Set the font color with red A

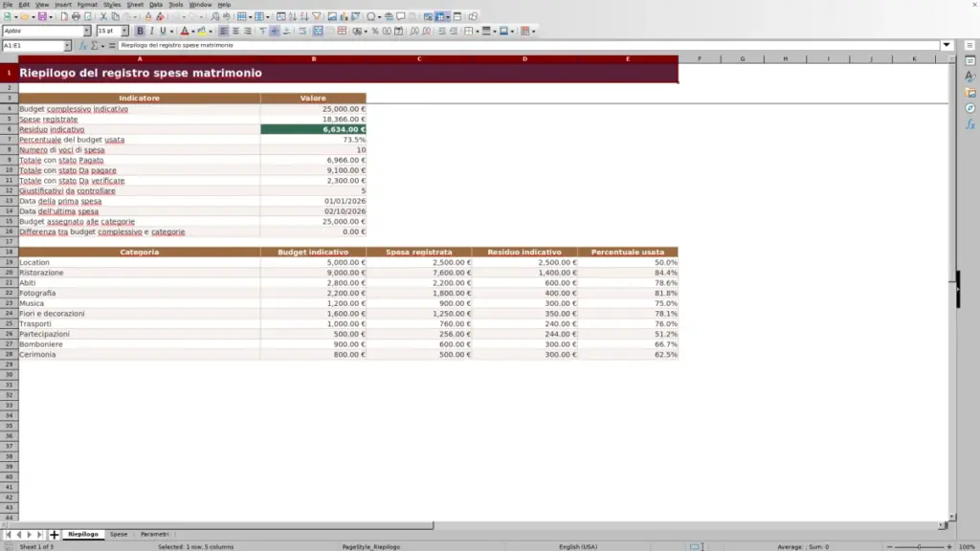(185, 31)
